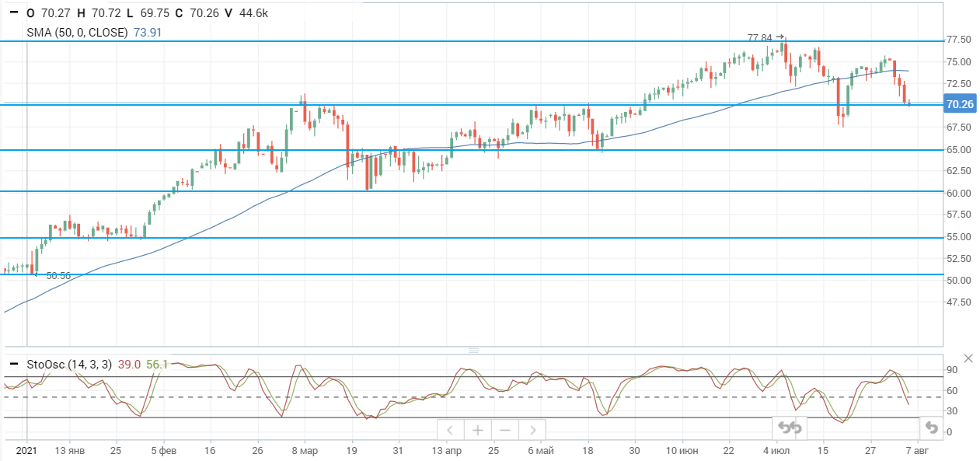
Task: Click the '7 авг' date on time axis
Action: pos(918,450)
